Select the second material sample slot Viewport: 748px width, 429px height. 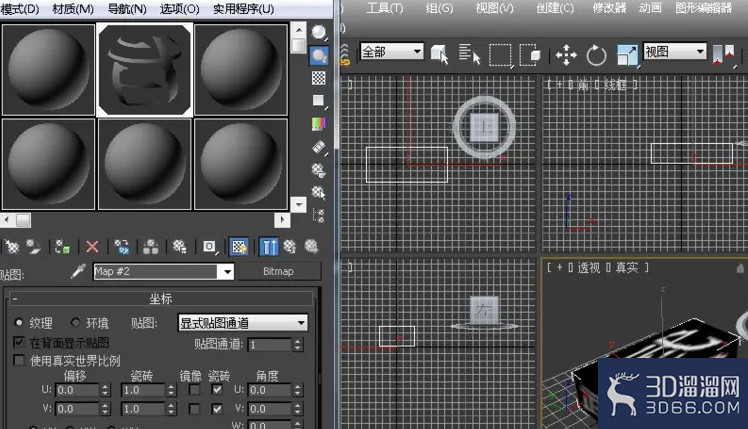145,70
